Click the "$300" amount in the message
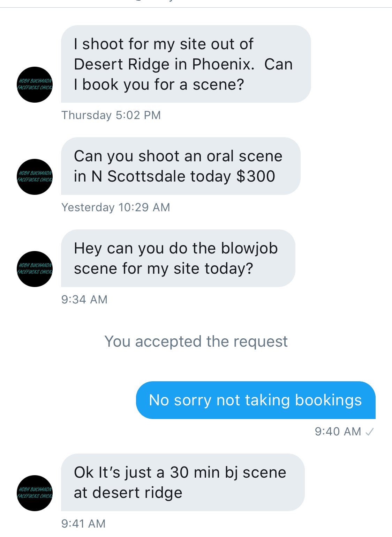392x537 pixels. tap(256, 176)
